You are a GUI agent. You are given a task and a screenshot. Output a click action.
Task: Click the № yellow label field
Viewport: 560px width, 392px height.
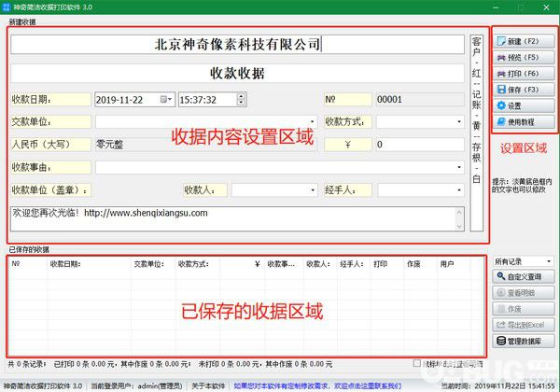click(x=347, y=100)
